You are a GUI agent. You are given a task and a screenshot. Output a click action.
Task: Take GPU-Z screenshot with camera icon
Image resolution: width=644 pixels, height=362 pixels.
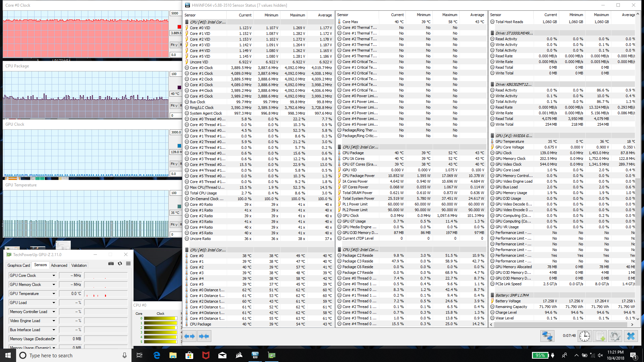pos(111,264)
